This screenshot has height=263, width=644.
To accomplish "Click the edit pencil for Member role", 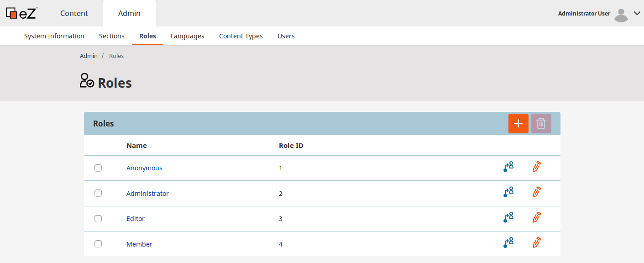I will 537,243.
